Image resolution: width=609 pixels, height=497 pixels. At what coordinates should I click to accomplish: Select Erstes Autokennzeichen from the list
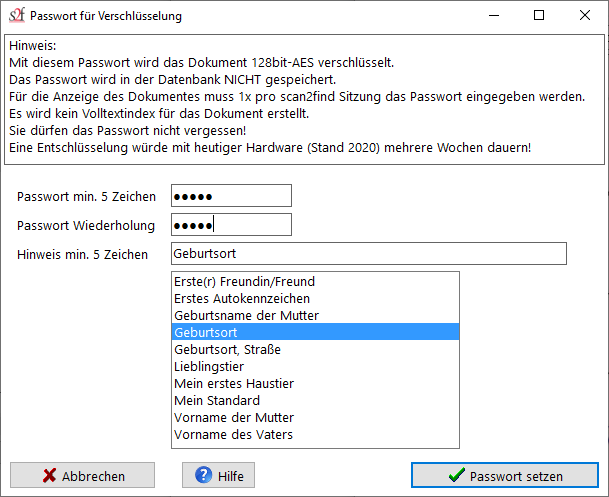pos(315,299)
